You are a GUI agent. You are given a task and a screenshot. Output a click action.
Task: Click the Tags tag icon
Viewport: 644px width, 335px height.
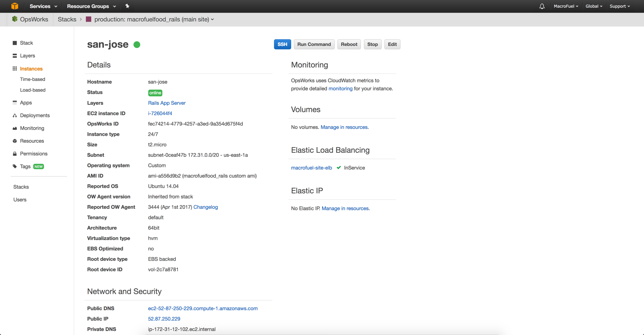(15, 166)
